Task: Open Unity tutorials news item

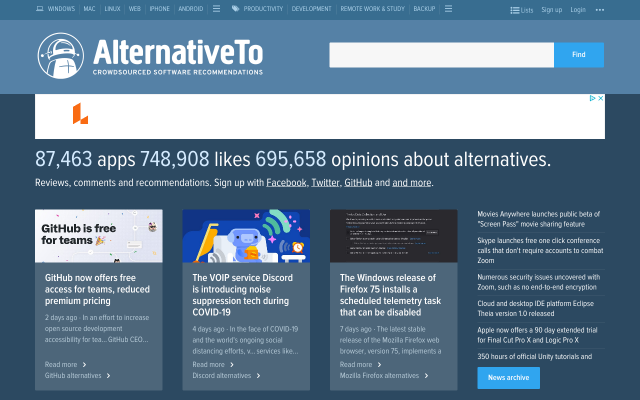Action: [534, 356]
